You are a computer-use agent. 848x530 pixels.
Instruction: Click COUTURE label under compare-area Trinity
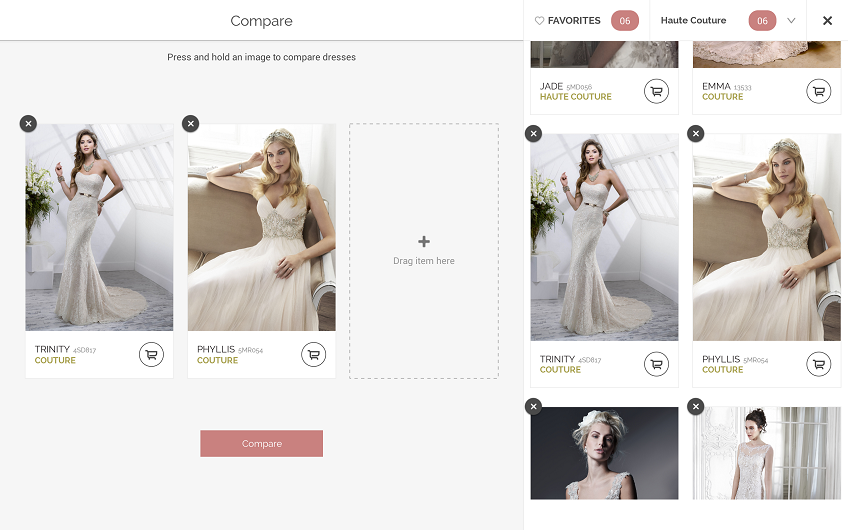click(55, 360)
